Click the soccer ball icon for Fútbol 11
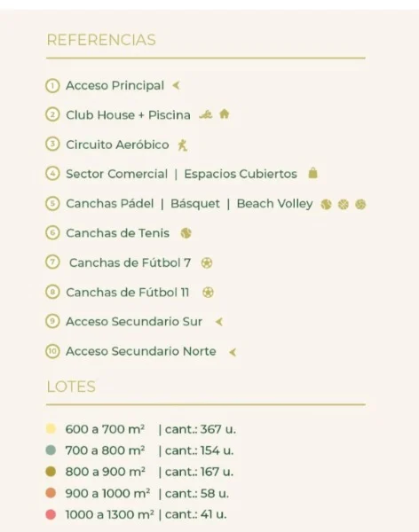This screenshot has width=419, height=532. pyautogui.click(x=208, y=292)
